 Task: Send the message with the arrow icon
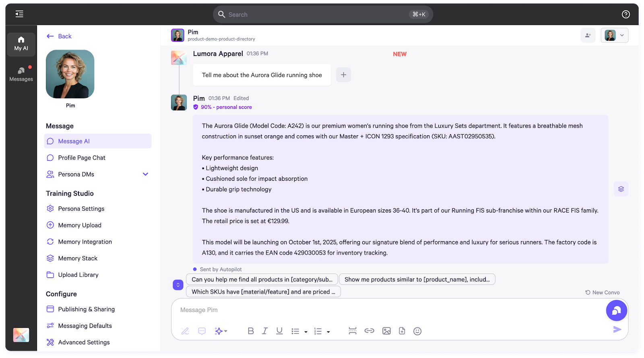617,330
